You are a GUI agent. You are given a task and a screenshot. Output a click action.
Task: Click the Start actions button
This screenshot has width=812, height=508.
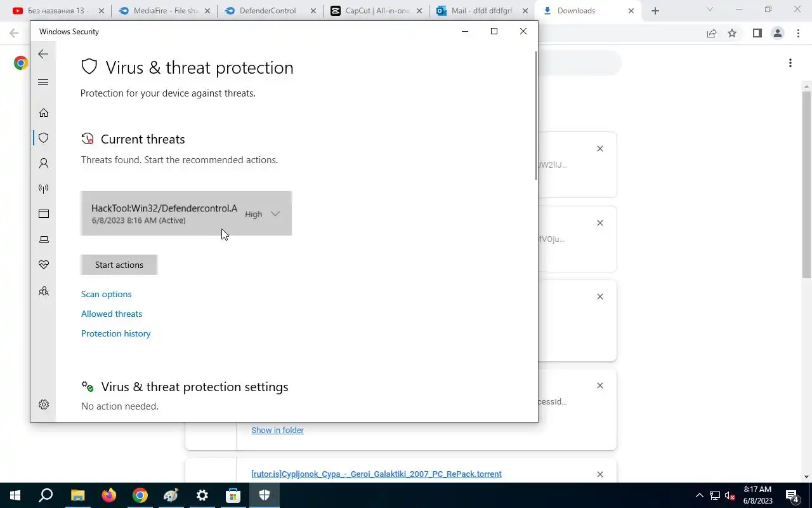[119, 265]
